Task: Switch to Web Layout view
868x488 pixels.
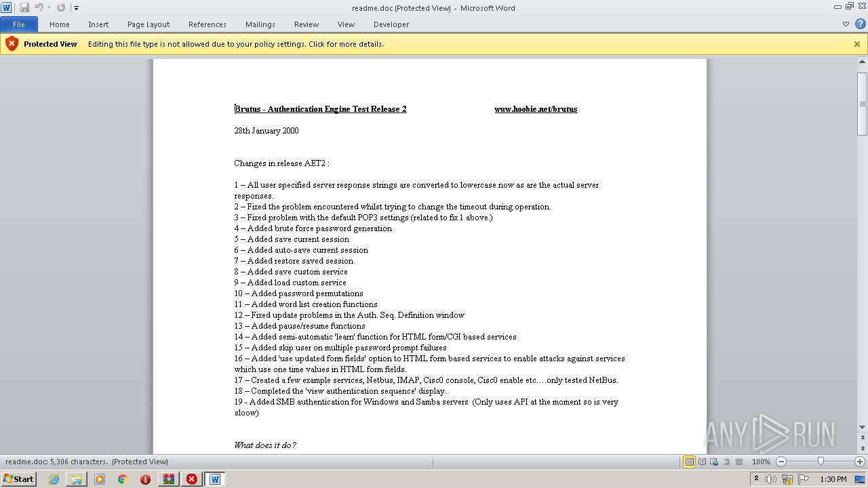Action: click(714, 462)
